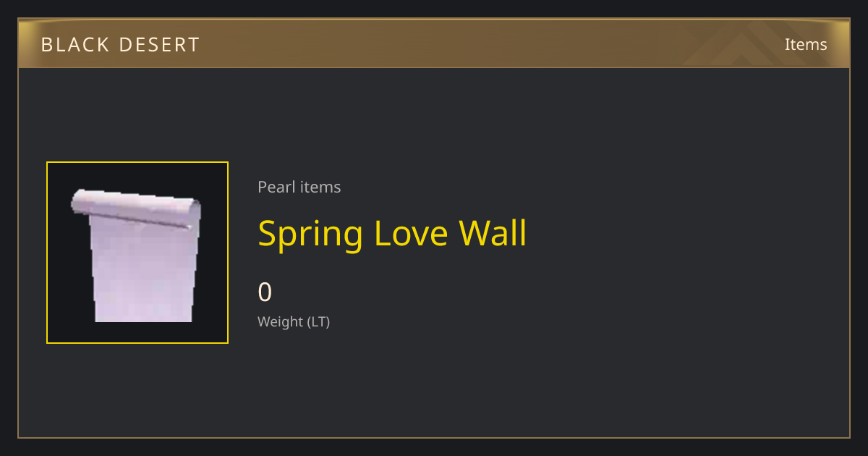This screenshot has width=868, height=456.
Task: Select the rolled top of the wallpaper icon
Action: (x=135, y=209)
